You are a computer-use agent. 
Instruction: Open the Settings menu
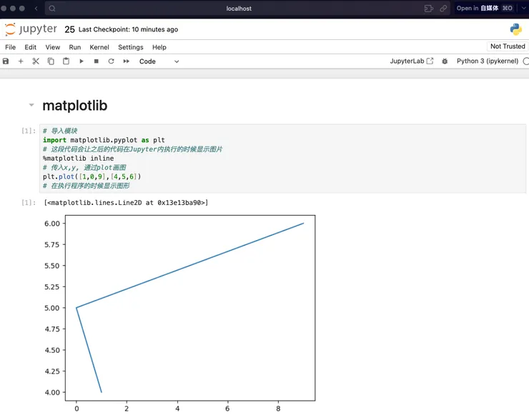(x=130, y=47)
